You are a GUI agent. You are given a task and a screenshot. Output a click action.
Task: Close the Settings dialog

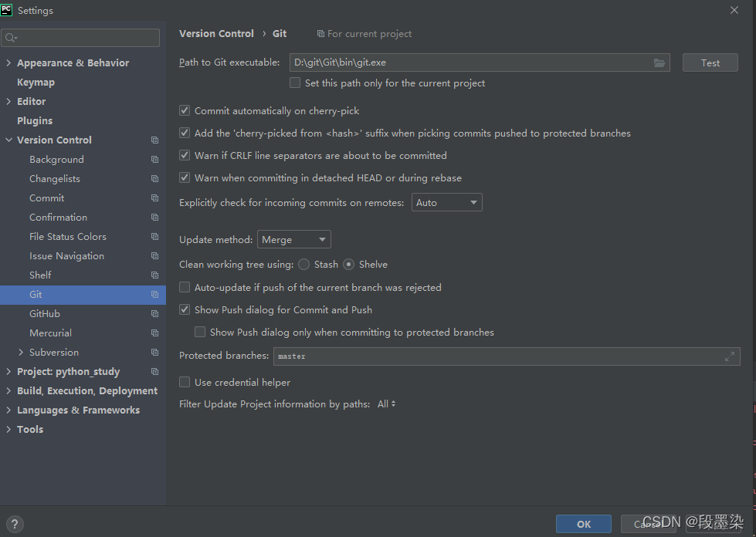click(x=734, y=10)
